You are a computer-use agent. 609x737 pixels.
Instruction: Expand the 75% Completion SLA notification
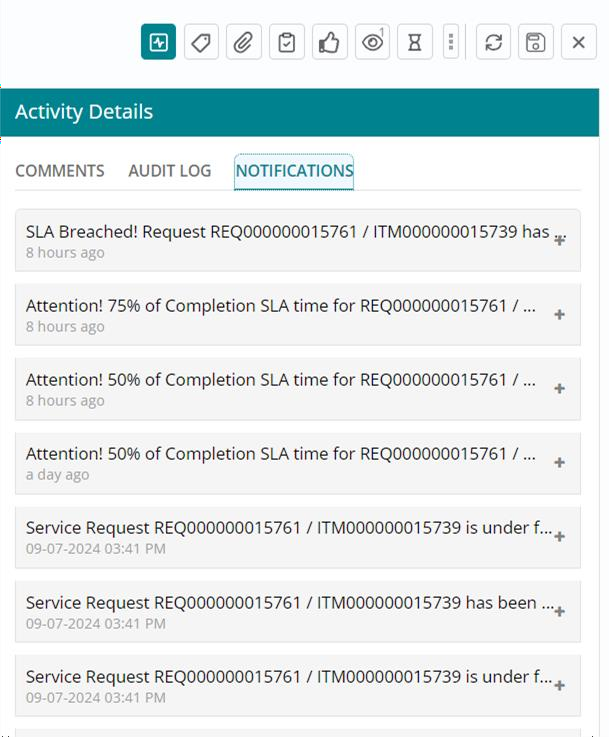click(x=560, y=314)
